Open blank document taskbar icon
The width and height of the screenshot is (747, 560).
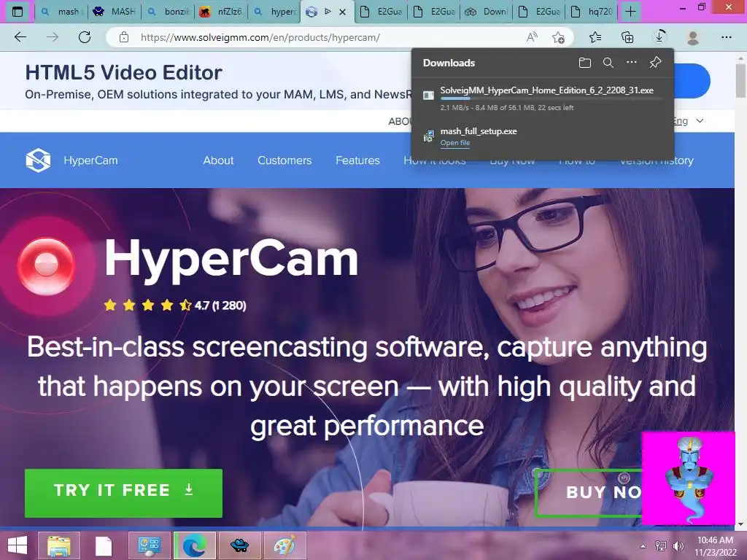tap(104, 545)
